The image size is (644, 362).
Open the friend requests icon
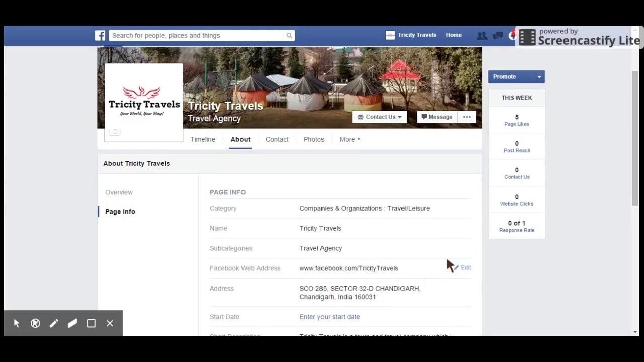coord(482,35)
